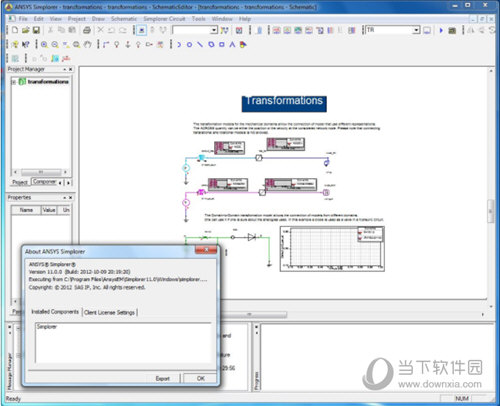500x406 pixels.
Task: Select the Rectangle drawing tool
Action: [222, 44]
